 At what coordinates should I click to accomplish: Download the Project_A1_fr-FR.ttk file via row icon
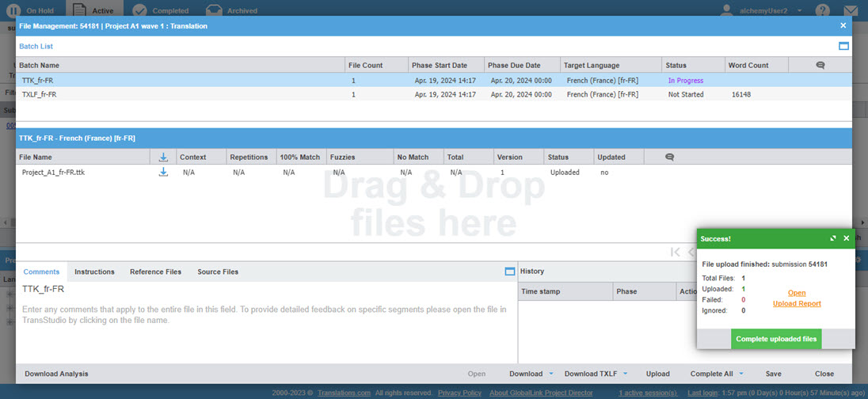(x=163, y=172)
